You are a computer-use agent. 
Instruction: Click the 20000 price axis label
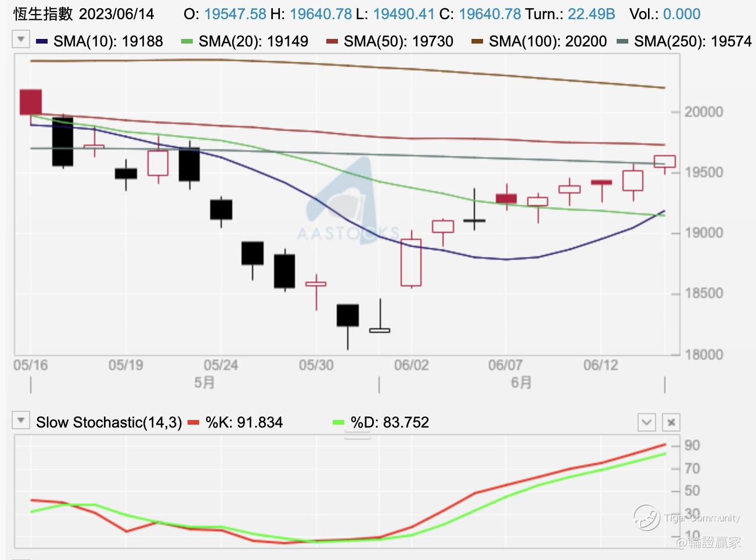click(704, 112)
